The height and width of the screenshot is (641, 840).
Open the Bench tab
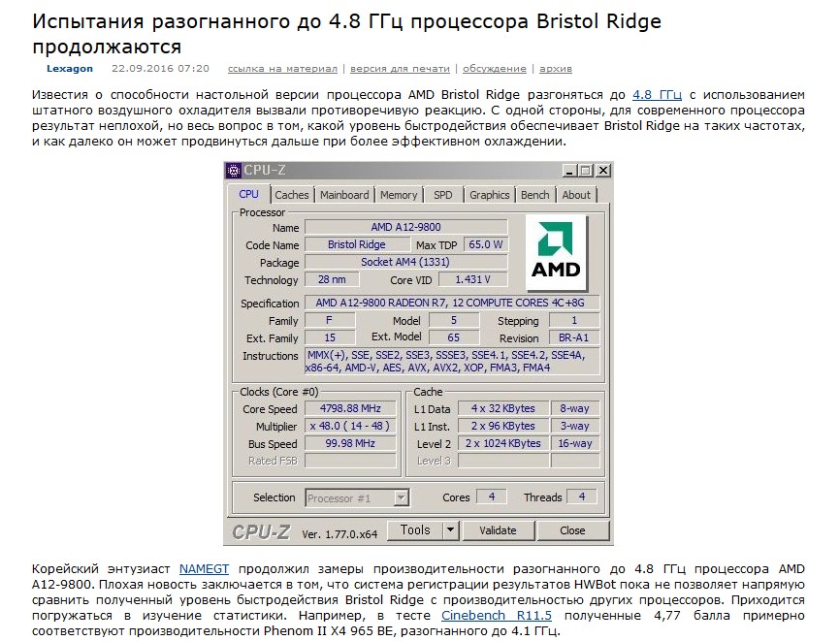click(x=534, y=195)
